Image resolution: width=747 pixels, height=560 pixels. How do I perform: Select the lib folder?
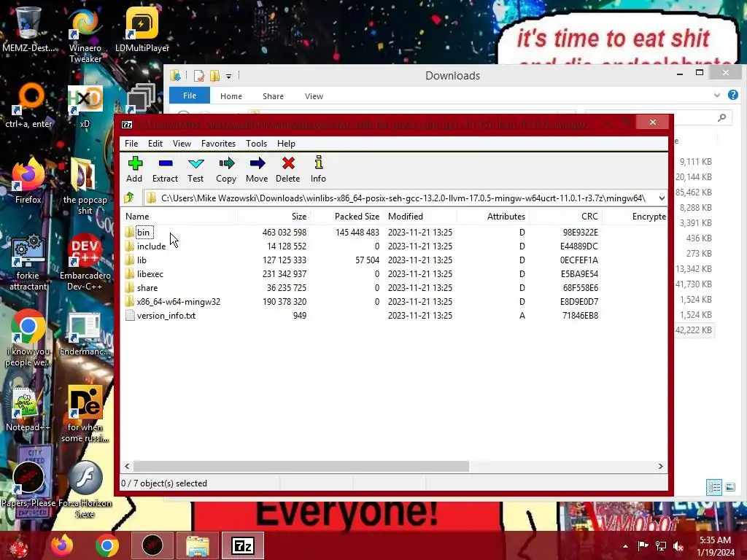[x=142, y=260]
